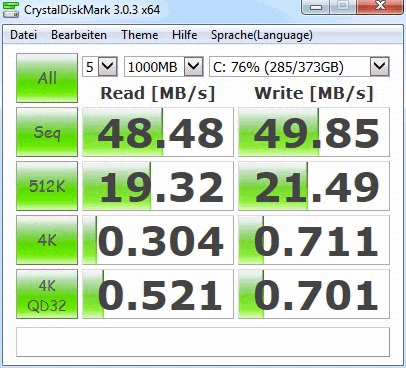Open the Hilfe menu
Image resolution: width=406 pixels, height=368 pixels.
point(184,35)
